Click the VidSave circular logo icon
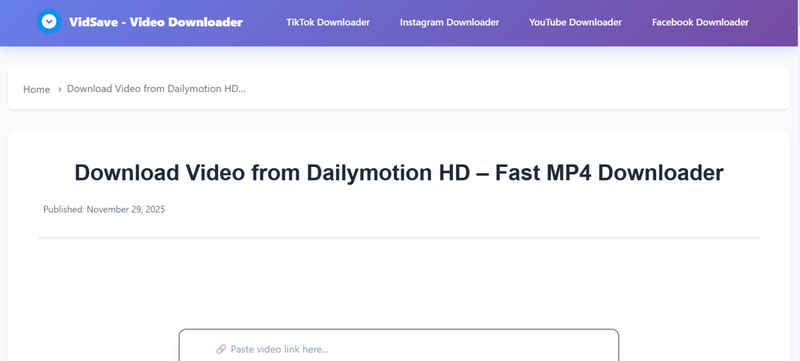The height and width of the screenshot is (361, 800). [49, 22]
